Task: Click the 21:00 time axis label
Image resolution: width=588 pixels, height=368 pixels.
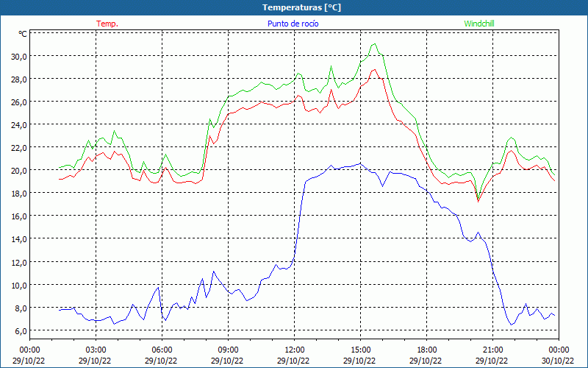Action: point(492,350)
